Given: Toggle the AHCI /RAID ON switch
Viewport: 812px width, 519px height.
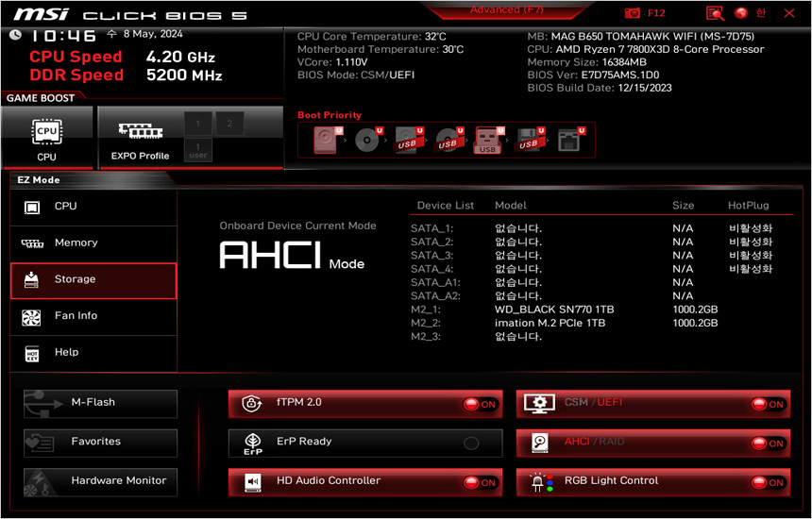Looking at the screenshot, I should click(768, 444).
